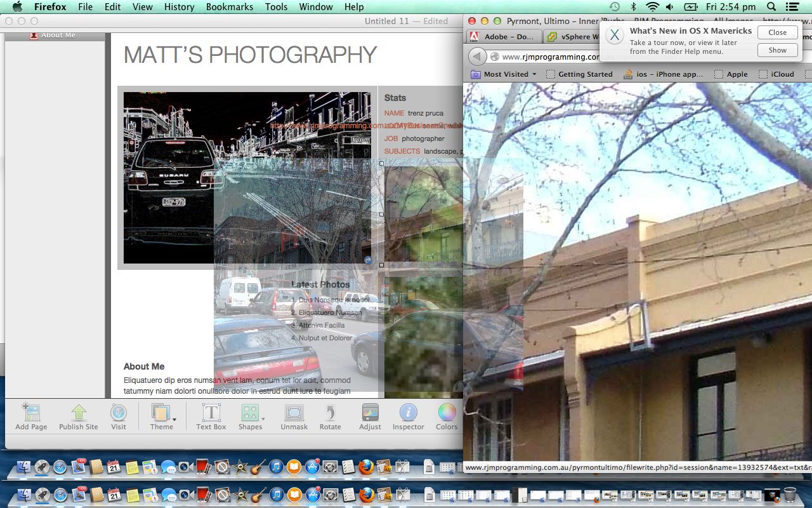Click the OS X Mavericks X icon

click(614, 35)
